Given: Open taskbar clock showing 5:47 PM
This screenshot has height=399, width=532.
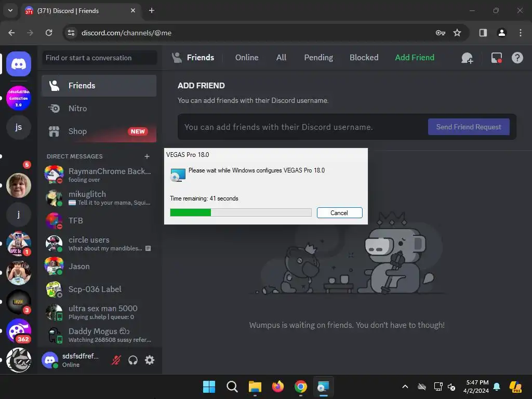Looking at the screenshot, I should pyautogui.click(x=476, y=387).
